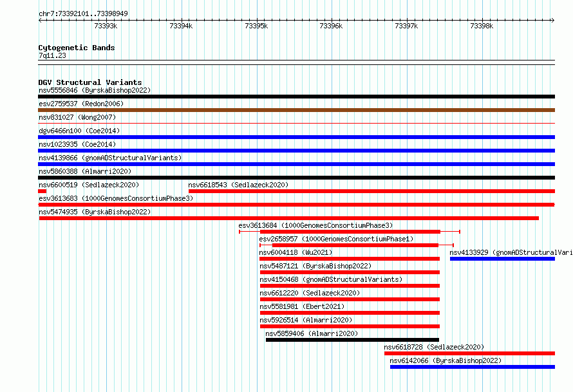Select the blue bar under dgv6466n100
Screen dimensions: 573x392
coord(296,137)
